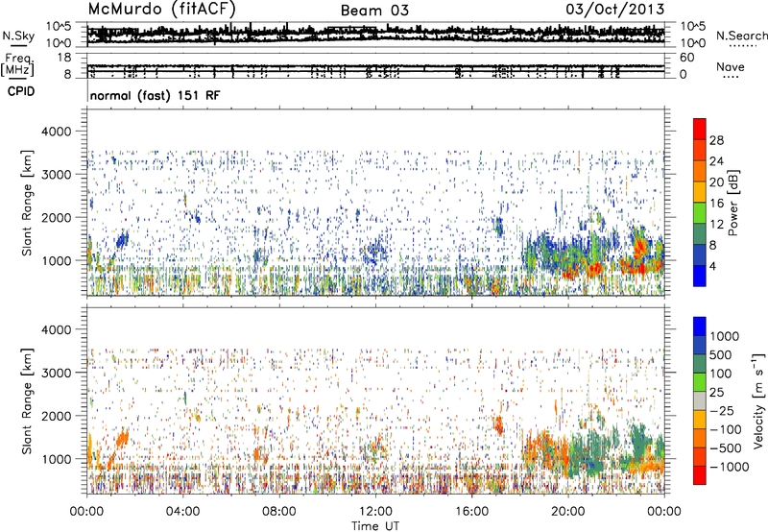Image resolution: width=768 pixels, height=532 pixels.
Task: Click the high-power red echo near 21:00
Action: 593,269
